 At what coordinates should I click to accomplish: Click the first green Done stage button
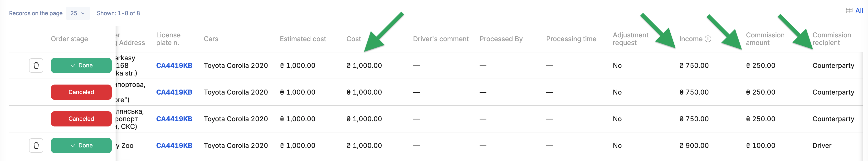tap(81, 65)
